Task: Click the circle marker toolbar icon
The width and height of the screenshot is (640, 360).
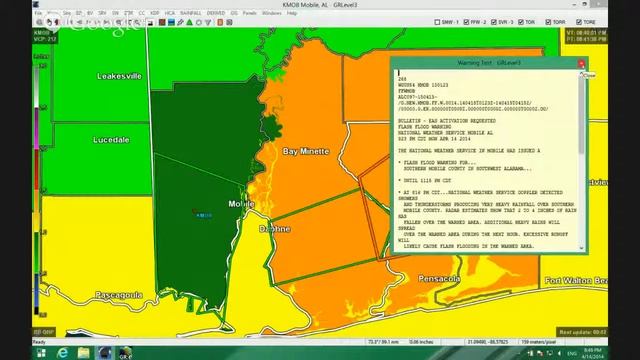Action: pos(199,22)
